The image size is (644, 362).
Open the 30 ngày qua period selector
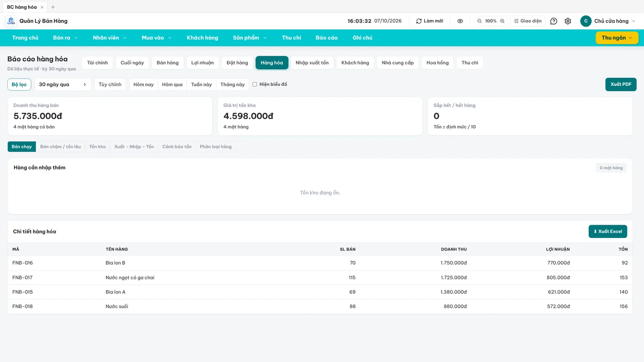63,85
